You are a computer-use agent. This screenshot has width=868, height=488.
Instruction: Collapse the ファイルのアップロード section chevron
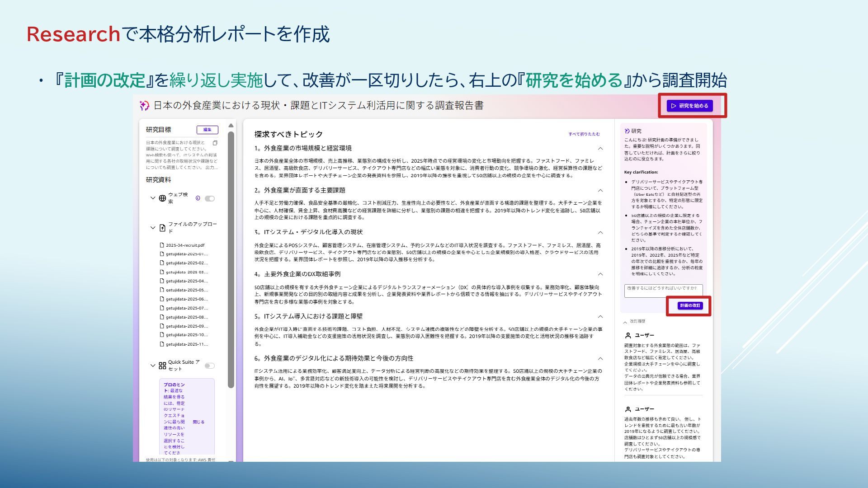[x=153, y=228]
